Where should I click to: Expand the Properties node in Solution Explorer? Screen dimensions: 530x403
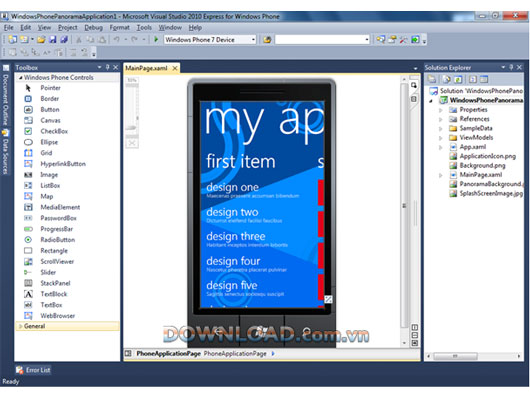(441, 110)
